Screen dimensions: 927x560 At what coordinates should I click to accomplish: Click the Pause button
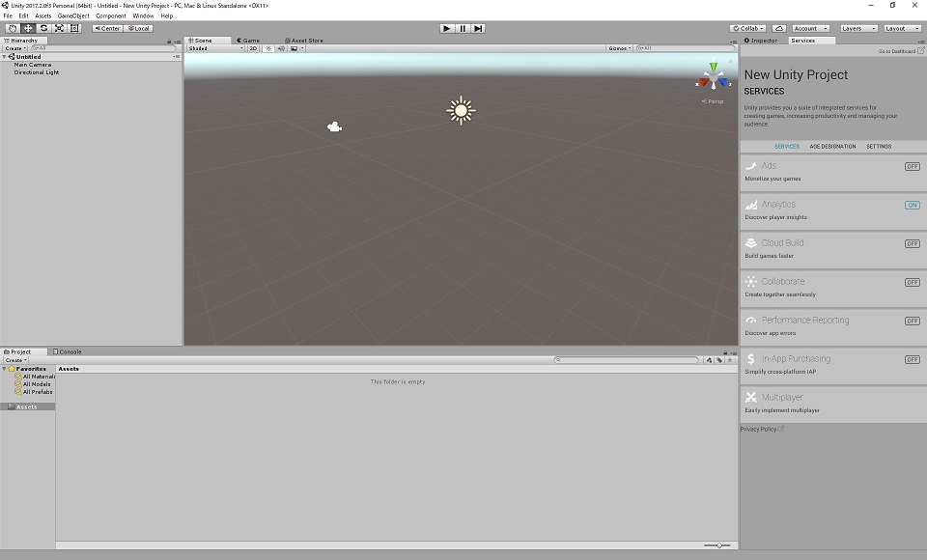(463, 28)
